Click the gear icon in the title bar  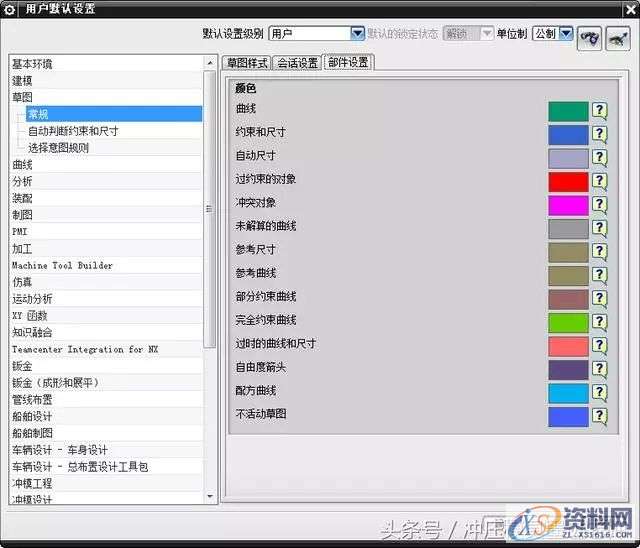9,9
